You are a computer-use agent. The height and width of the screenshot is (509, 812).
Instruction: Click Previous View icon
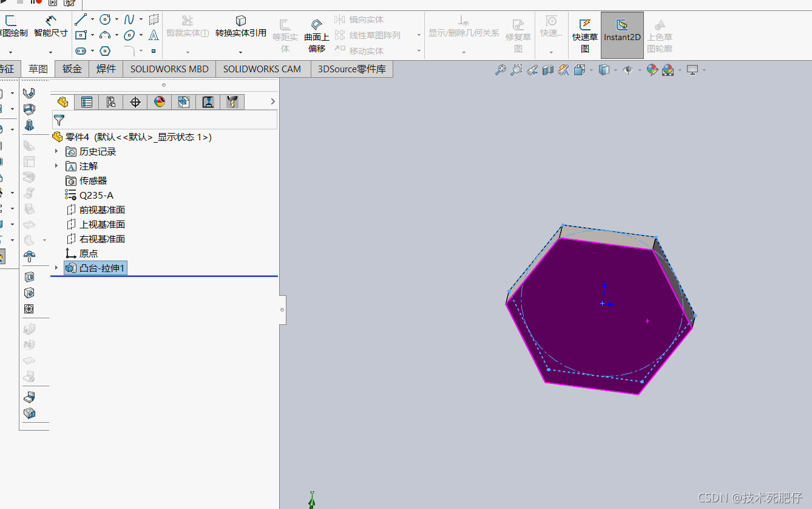coord(532,70)
